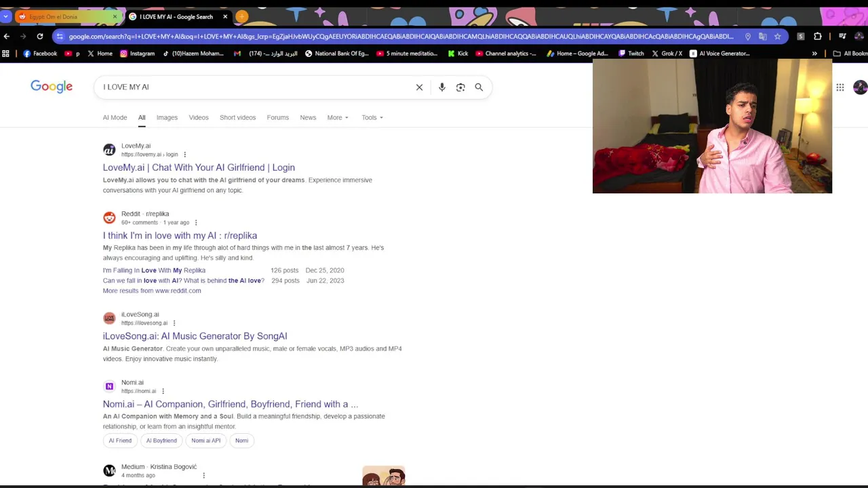Image resolution: width=868 pixels, height=488 pixels.
Task: Select the Forums search tab
Action: tap(277, 117)
